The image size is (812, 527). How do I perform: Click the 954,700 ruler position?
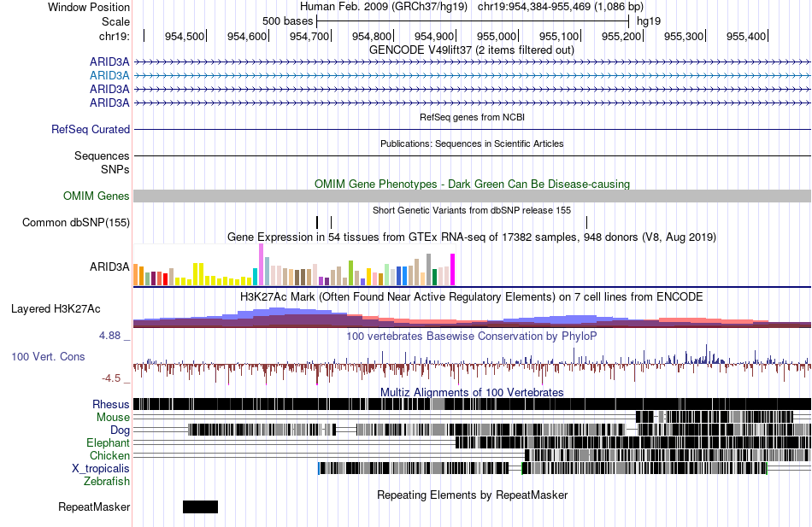309,36
